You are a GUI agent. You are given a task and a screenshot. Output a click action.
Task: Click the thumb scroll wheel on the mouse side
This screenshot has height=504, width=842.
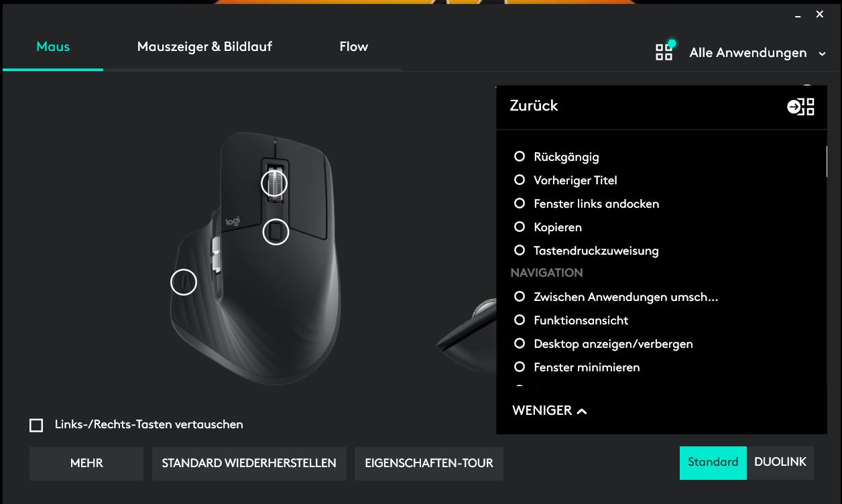216,253
